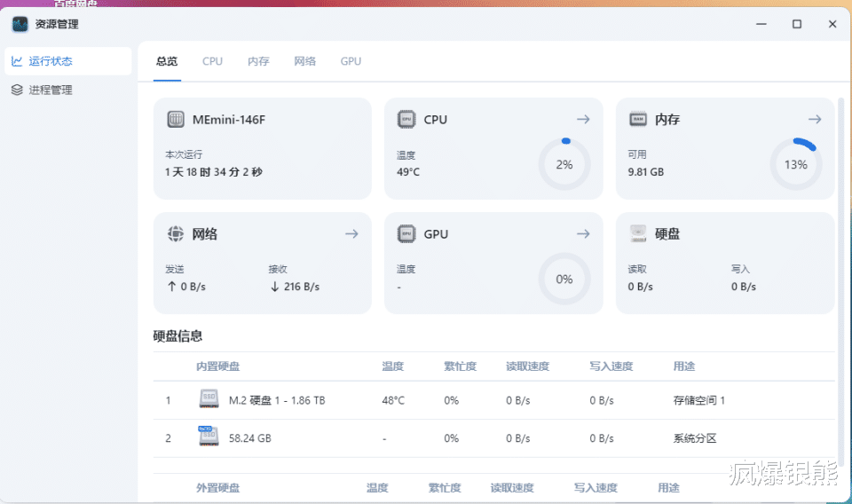Viewport: 852px width, 504px height.
Task: Open the 进程管理 sidebar item
Action: pos(51,90)
